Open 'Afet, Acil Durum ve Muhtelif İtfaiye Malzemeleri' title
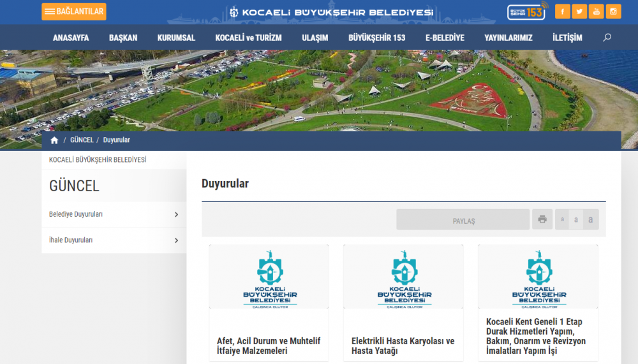 [269, 346]
